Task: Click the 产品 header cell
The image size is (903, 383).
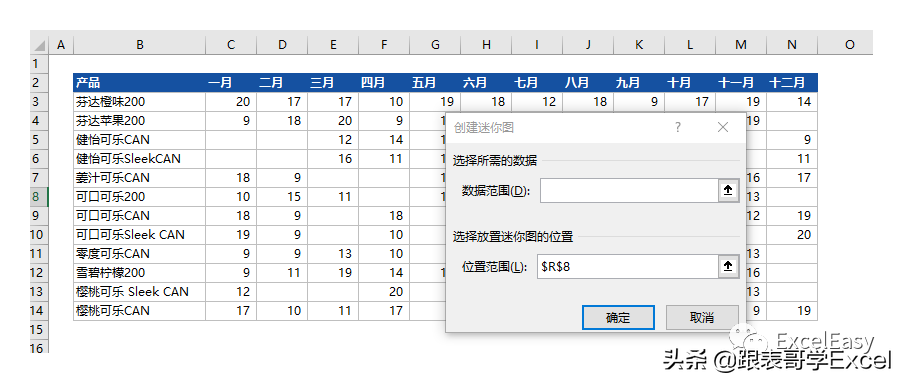Action: pyautogui.click(x=139, y=82)
